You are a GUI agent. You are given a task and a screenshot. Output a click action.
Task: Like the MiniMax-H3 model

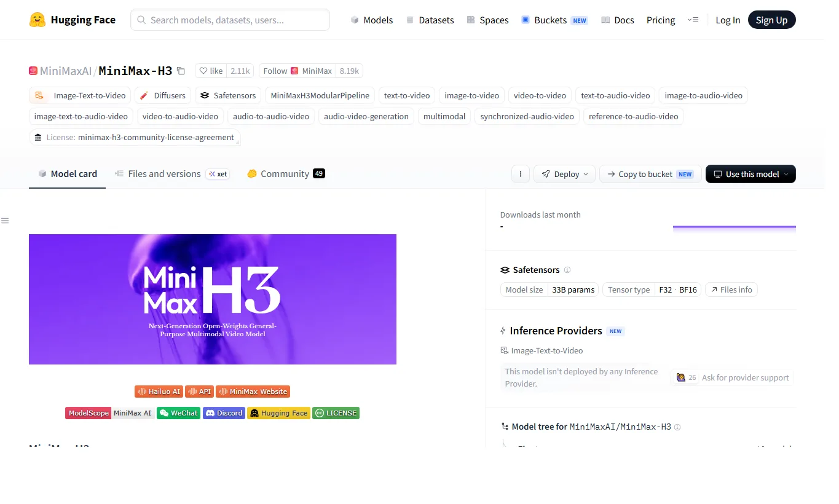(211, 71)
